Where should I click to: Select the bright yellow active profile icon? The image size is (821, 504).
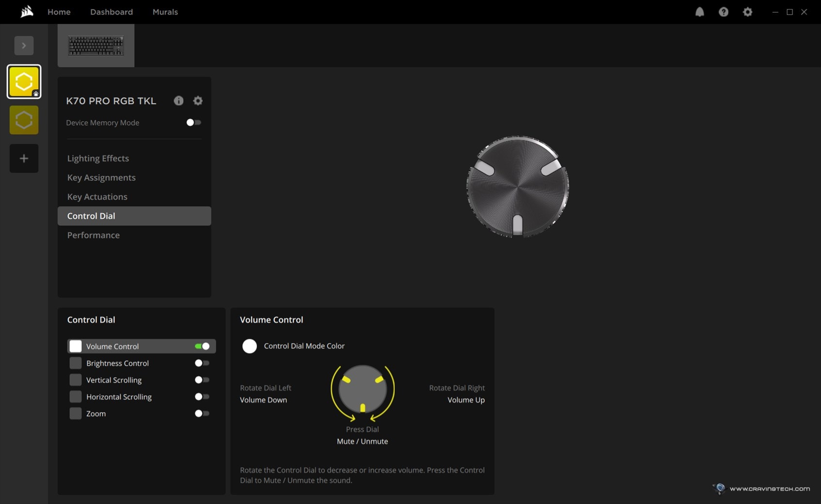[24, 81]
